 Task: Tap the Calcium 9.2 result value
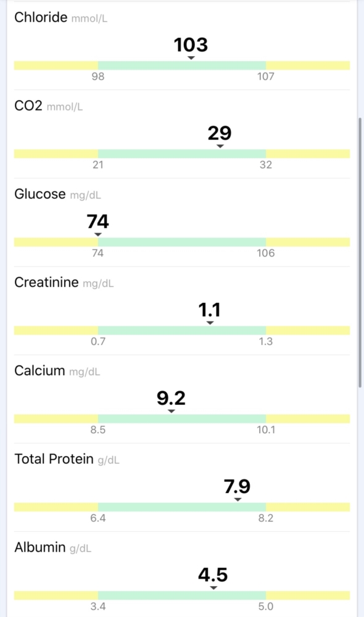click(171, 398)
